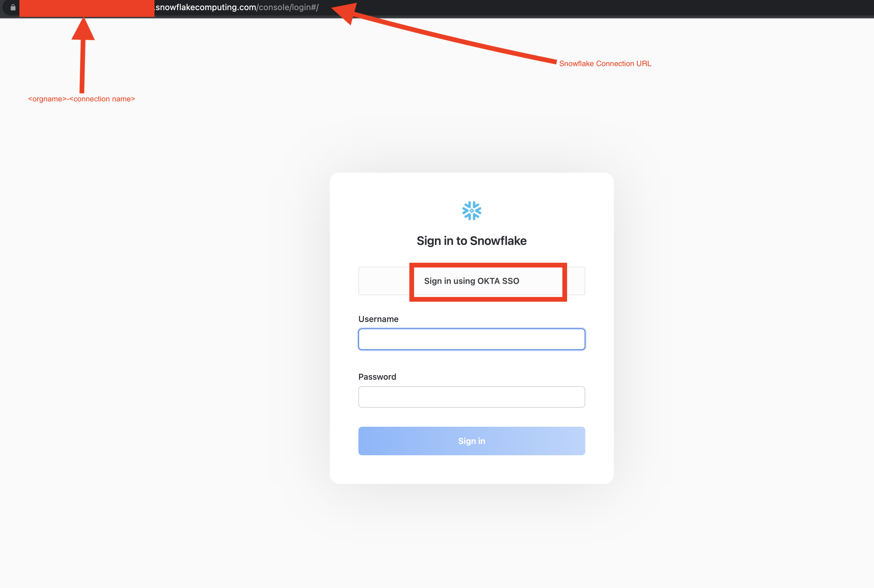Click the red arrowhead below the redacted block
The width and height of the screenshot is (874, 588).
(83, 29)
